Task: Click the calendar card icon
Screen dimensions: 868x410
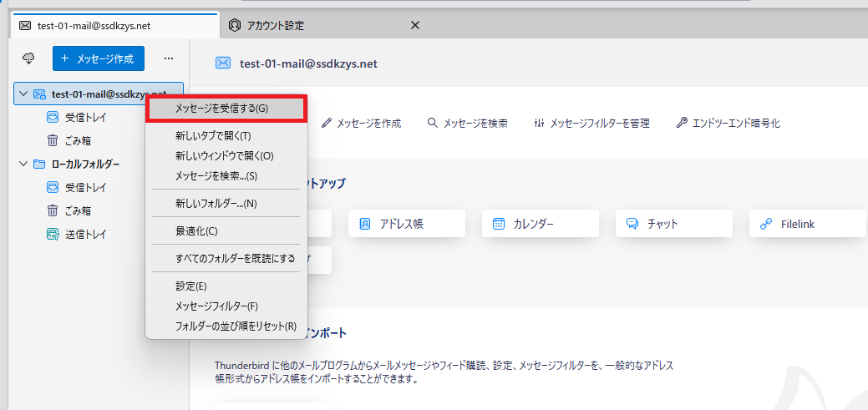Action: click(x=498, y=224)
